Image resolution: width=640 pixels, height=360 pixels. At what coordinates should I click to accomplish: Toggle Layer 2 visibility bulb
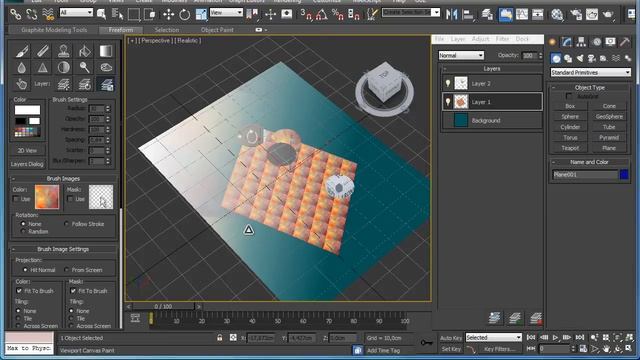pos(448,83)
